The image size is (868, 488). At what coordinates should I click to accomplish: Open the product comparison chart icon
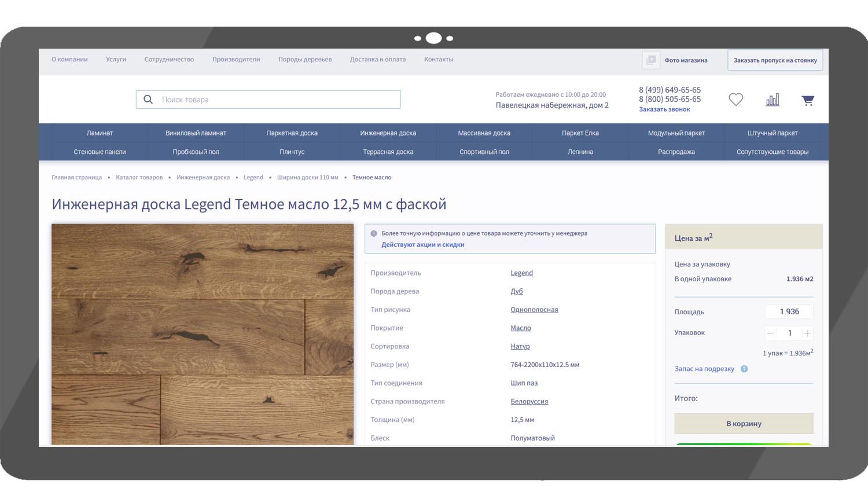point(773,100)
